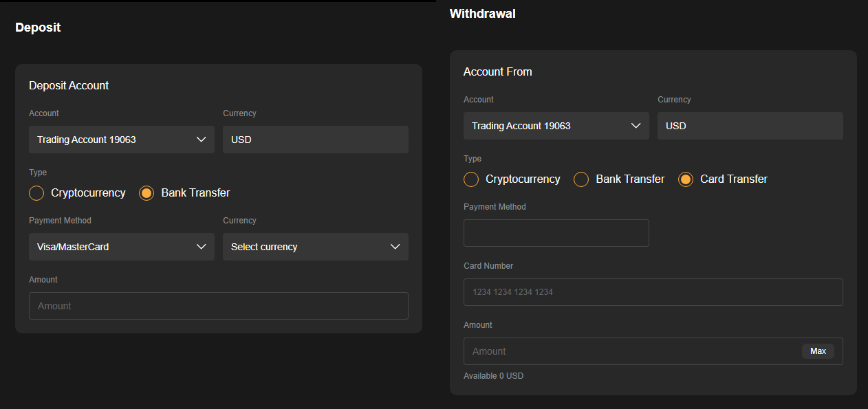Click the chevron arrow on Deposit Account selector
868x409 pixels.
click(201, 140)
